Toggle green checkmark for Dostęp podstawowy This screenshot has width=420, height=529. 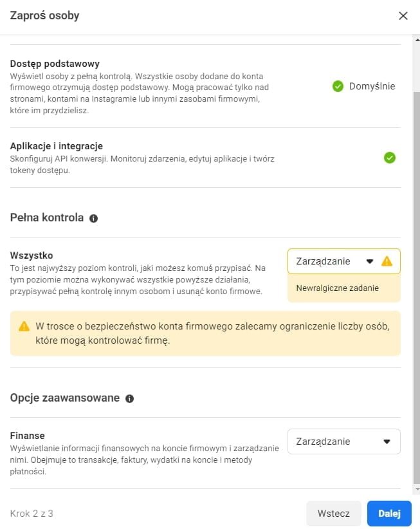coord(338,86)
